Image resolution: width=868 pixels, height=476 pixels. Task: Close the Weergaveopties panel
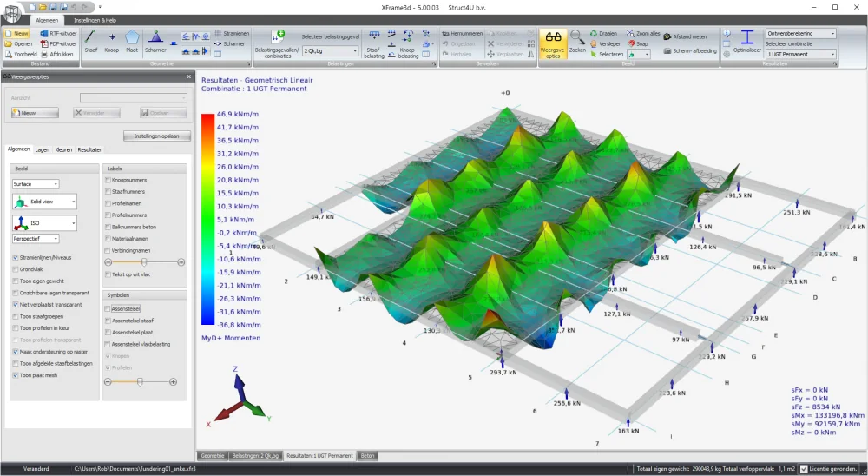188,76
